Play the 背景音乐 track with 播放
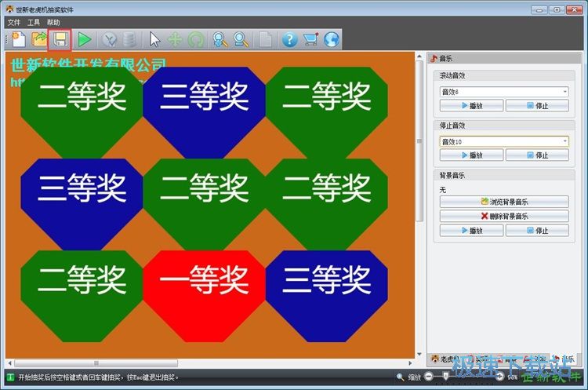This screenshot has width=588, height=390. click(x=471, y=230)
